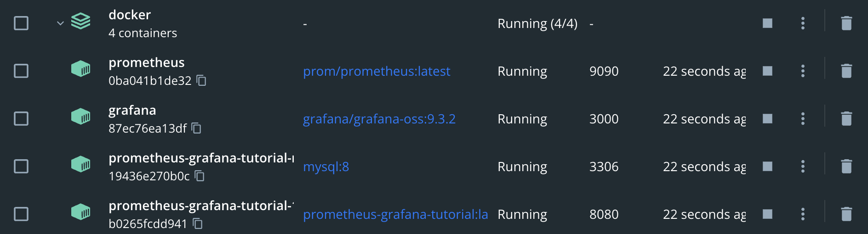
Task: Delete the docker compose stack
Action: pyautogui.click(x=846, y=23)
